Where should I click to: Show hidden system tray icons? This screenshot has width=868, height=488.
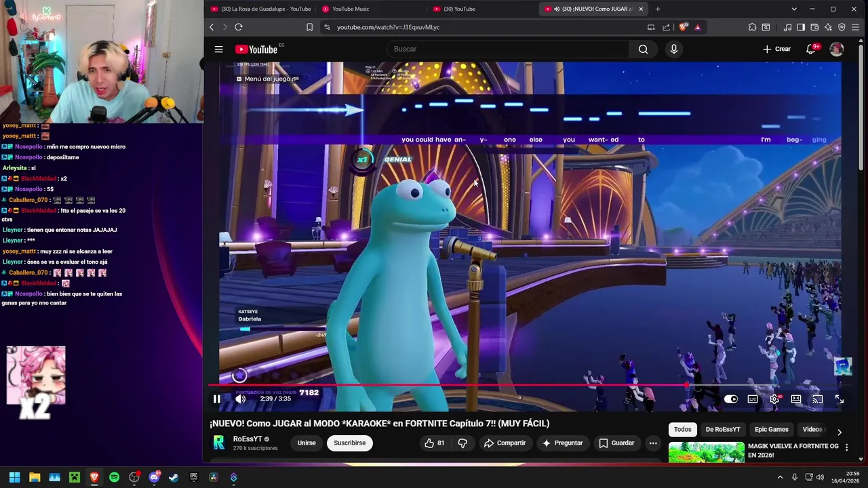(780, 477)
